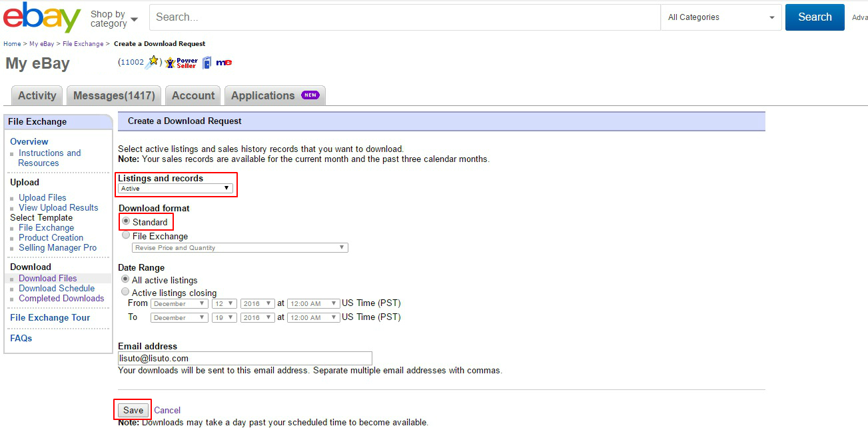Open the From time dropdown
Screen dimensions: 868x428
313,303
